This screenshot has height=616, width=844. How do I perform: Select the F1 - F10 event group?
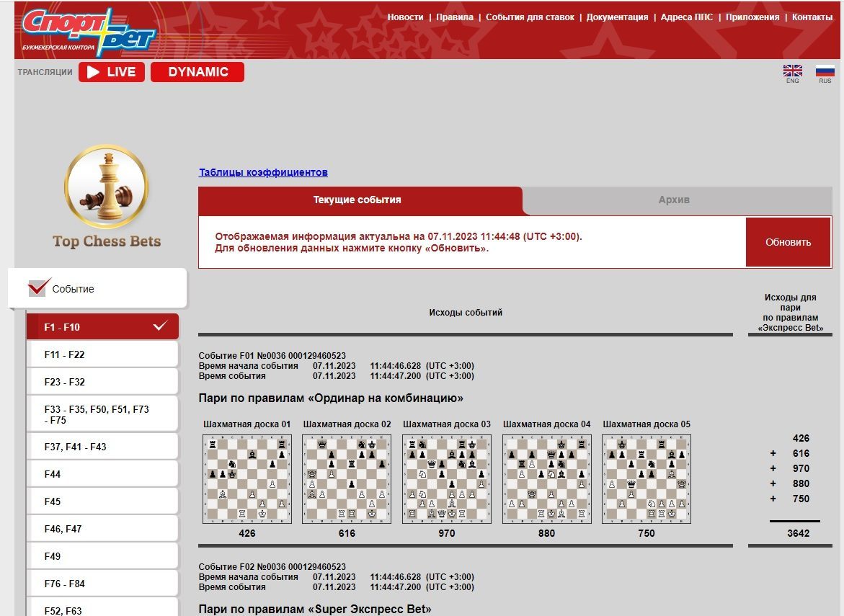coord(102,326)
